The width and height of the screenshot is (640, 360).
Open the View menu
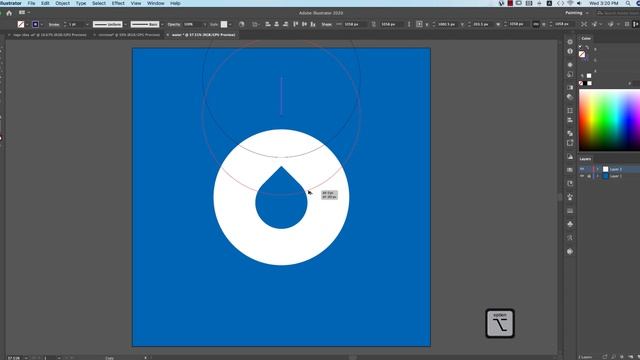point(136,3)
